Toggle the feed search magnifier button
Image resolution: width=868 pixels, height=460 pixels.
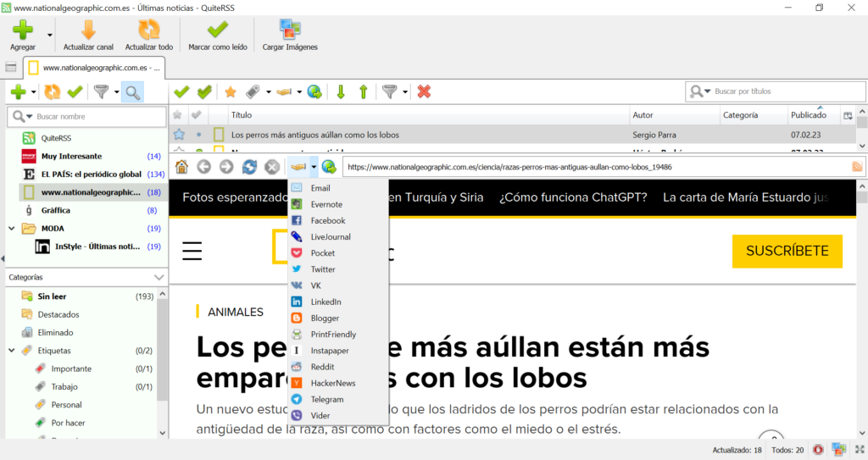click(x=132, y=91)
